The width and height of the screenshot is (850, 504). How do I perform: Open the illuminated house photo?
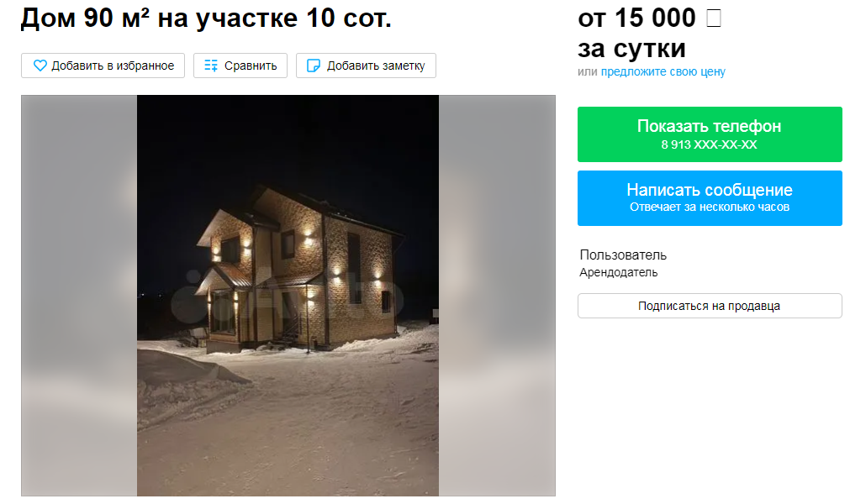(x=288, y=296)
